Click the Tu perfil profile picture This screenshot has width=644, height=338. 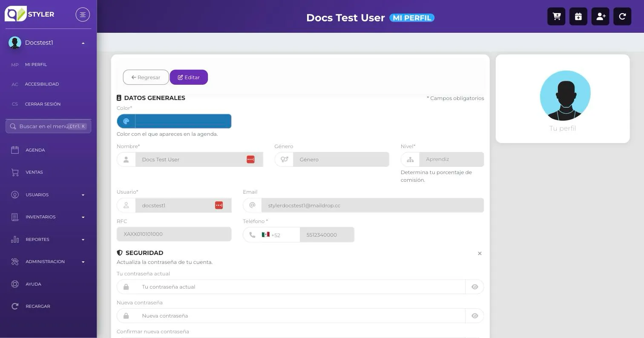pos(565,96)
